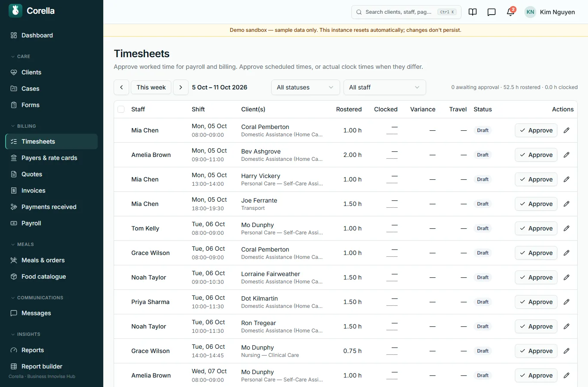
Task: Collapse the CARE sidebar section
Action: click(x=21, y=56)
